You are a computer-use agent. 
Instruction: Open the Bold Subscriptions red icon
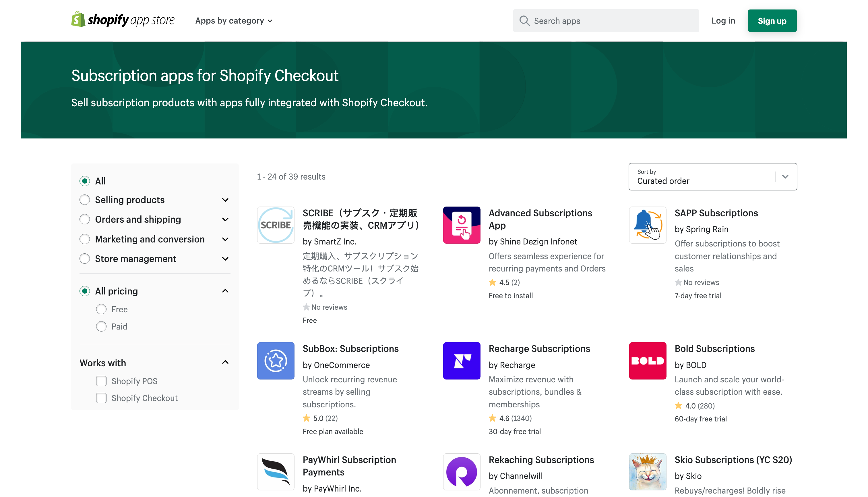[647, 361]
